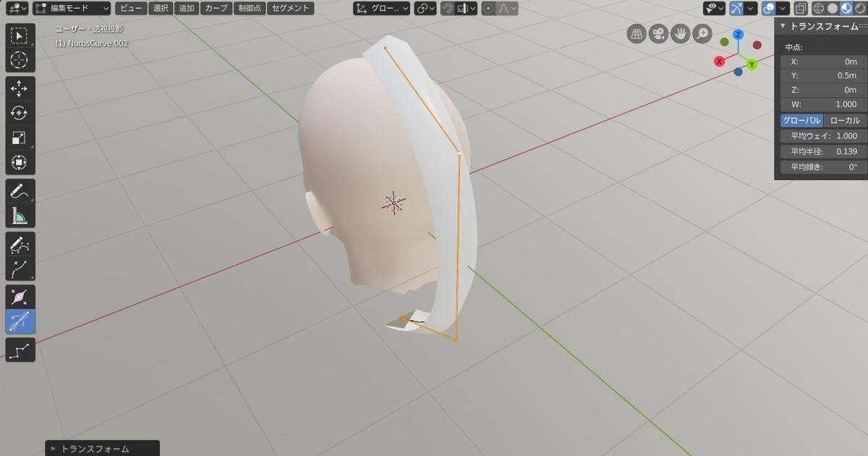This screenshot has width=868, height=456.
Task: Toggle snapping magnet
Action: 448,9
